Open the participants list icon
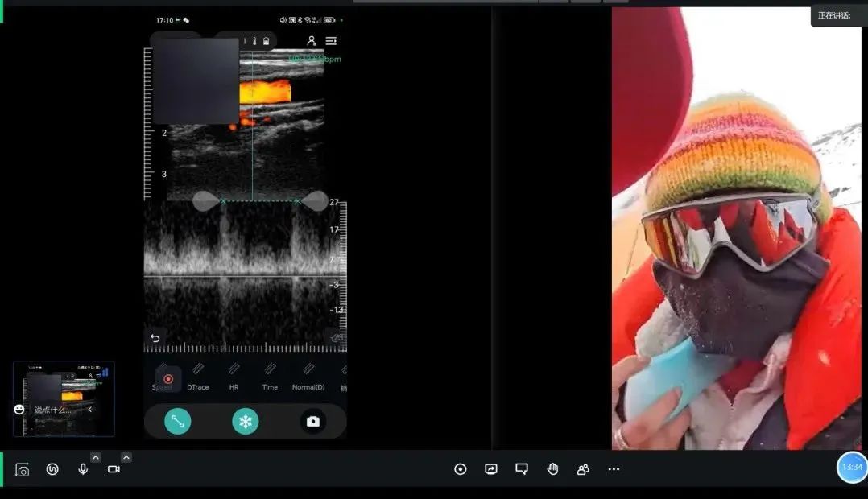The width and height of the screenshot is (868, 499). [x=583, y=469]
